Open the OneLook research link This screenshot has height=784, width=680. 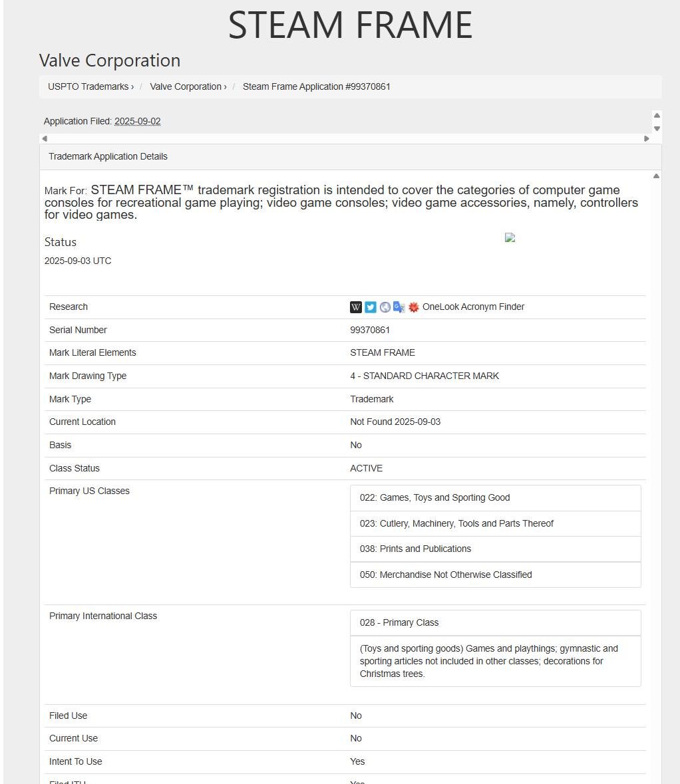coord(439,307)
